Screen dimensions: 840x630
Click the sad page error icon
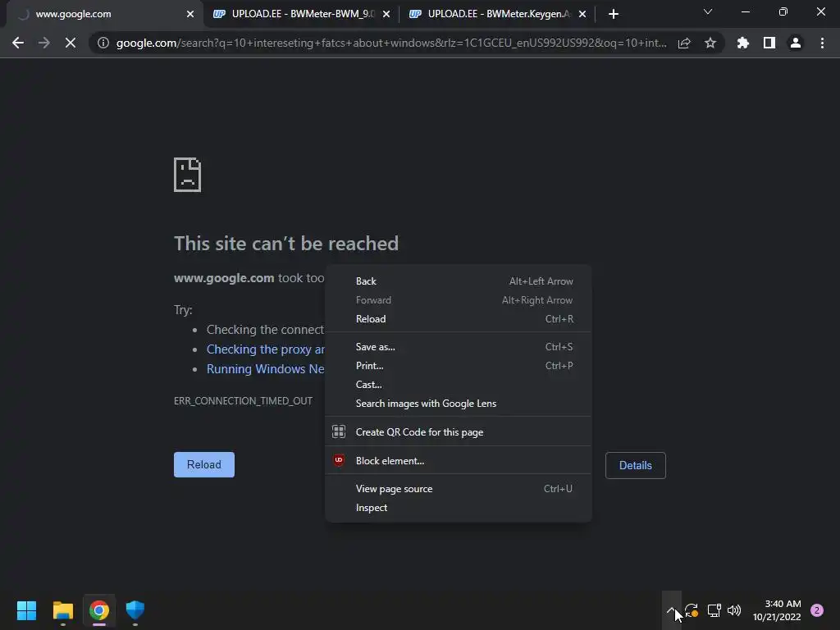(x=188, y=175)
